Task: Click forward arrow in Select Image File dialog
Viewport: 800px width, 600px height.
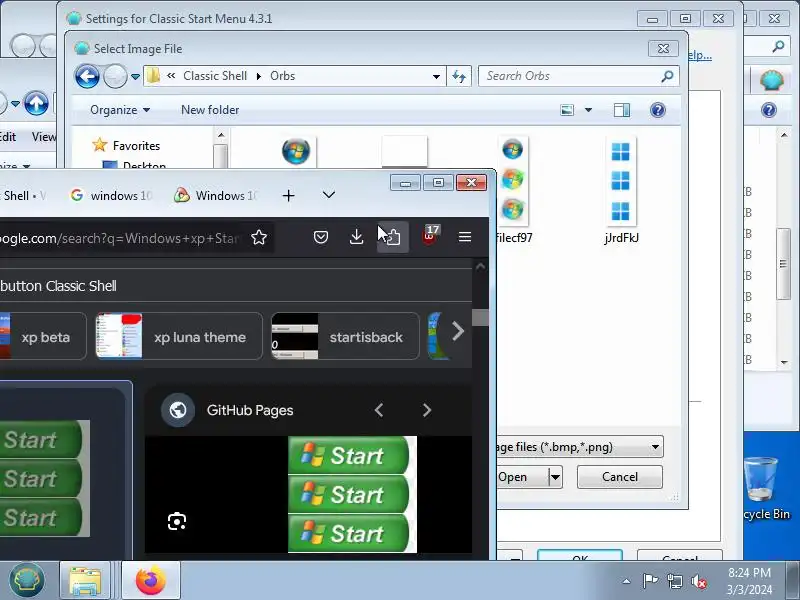Action: click(x=115, y=77)
